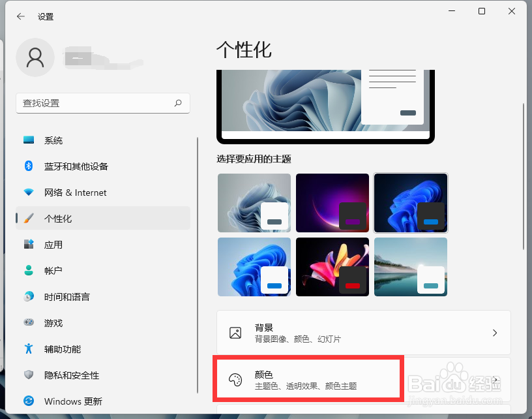
Task: Click the Bluetooth icon in sidebar
Action: pos(29,166)
